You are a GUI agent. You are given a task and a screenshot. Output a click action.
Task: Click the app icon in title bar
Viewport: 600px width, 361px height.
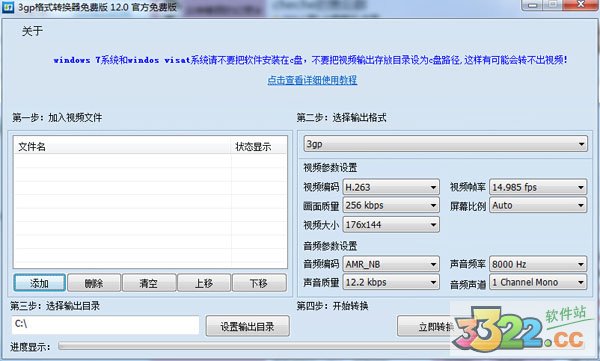8,7
